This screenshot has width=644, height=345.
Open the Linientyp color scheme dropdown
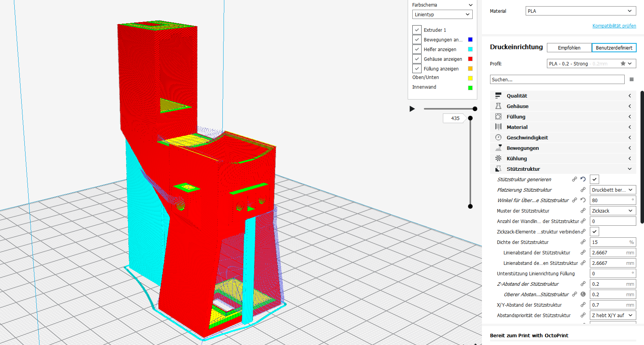pyautogui.click(x=442, y=14)
